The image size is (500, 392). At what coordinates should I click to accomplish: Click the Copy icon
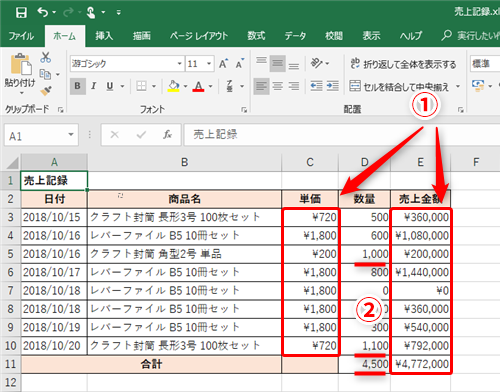pos(45,74)
